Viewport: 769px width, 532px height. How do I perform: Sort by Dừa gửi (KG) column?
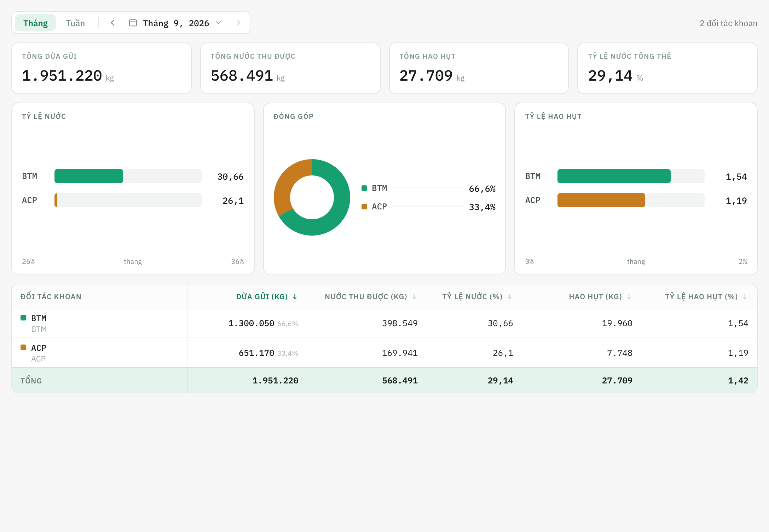point(267,297)
